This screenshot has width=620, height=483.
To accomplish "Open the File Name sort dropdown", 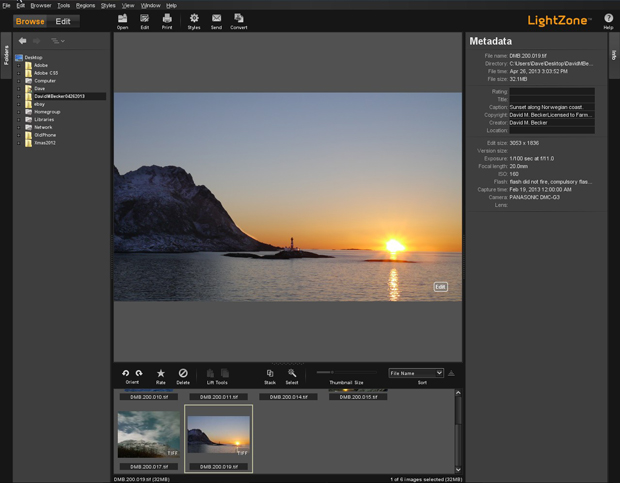I will [416, 373].
